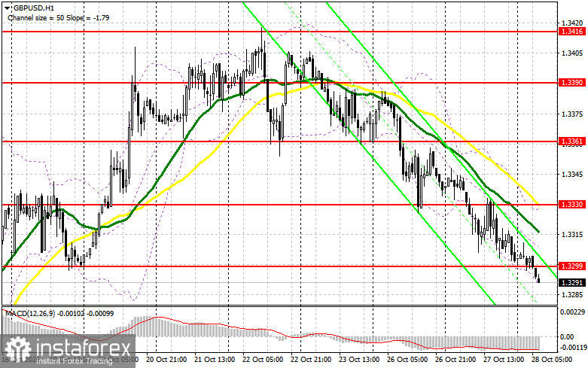Click the '23 Oct 13:00' time axis label
The width and height of the screenshot is (588, 368).
(359, 360)
